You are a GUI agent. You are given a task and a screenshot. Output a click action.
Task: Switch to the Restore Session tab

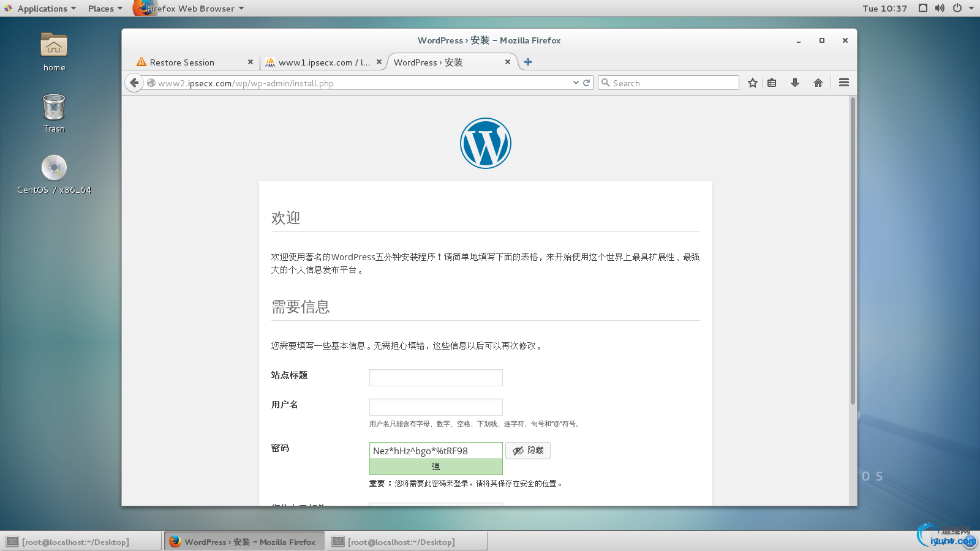pyautogui.click(x=195, y=62)
